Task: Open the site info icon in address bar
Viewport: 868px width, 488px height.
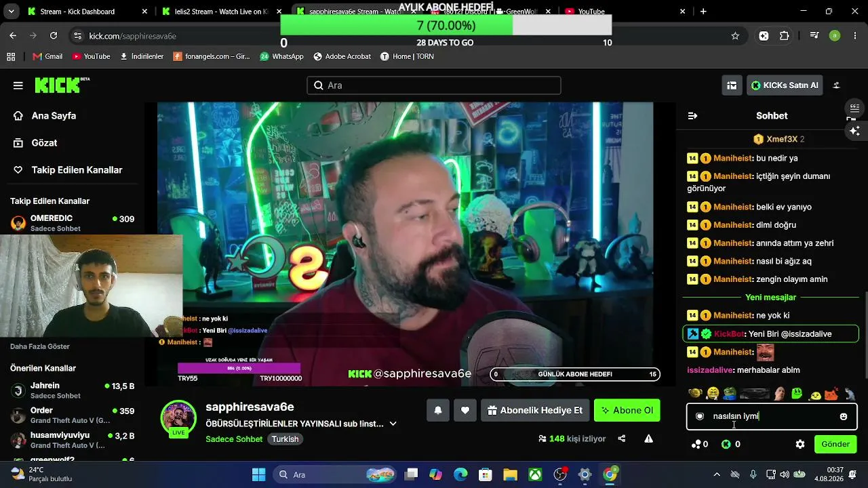Action: tap(77, 36)
